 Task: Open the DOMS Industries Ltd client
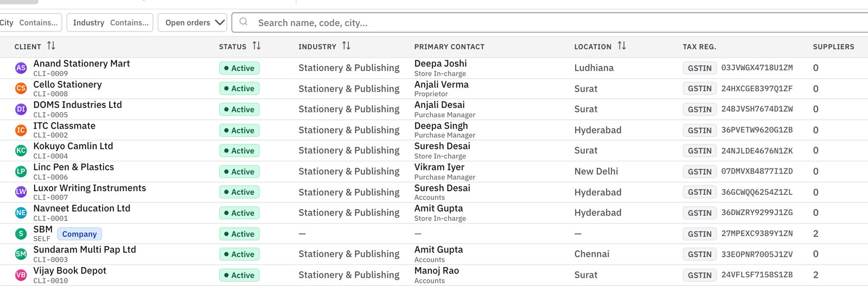[78, 105]
